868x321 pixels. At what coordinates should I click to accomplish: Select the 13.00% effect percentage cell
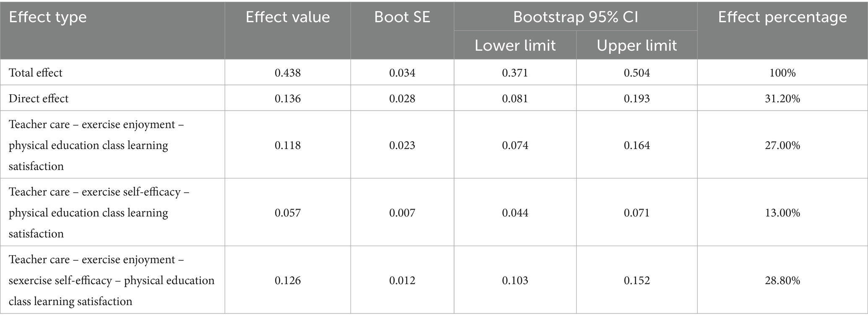(x=782, y=213)
